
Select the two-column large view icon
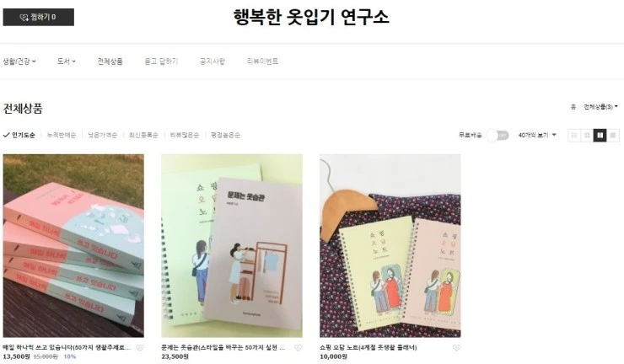pyautogui.click(x=600, y=136)
